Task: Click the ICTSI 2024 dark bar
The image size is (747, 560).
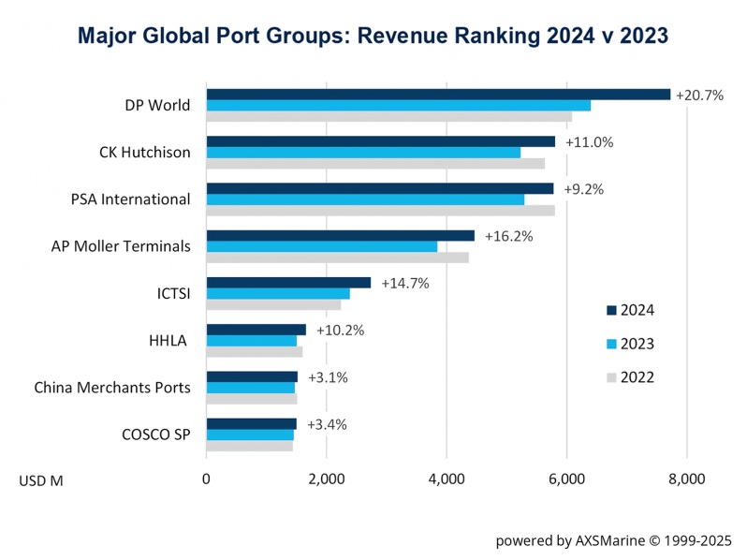Action: 288,283
